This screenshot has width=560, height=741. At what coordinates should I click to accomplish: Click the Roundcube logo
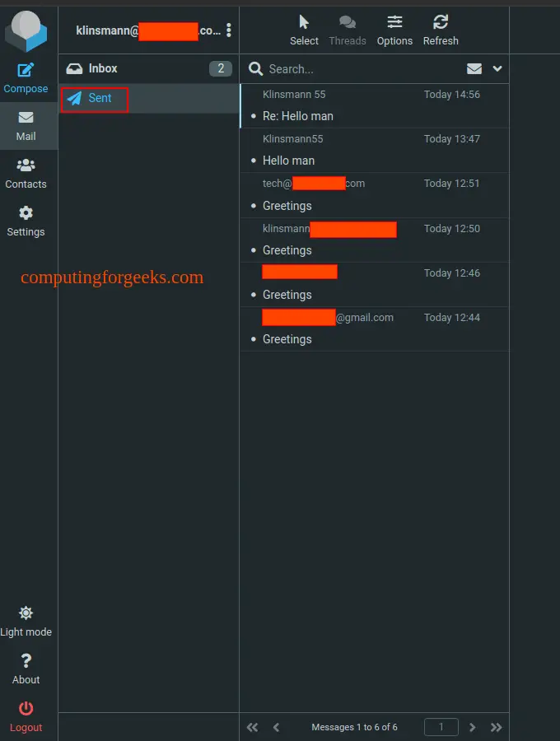click(26, 31)
